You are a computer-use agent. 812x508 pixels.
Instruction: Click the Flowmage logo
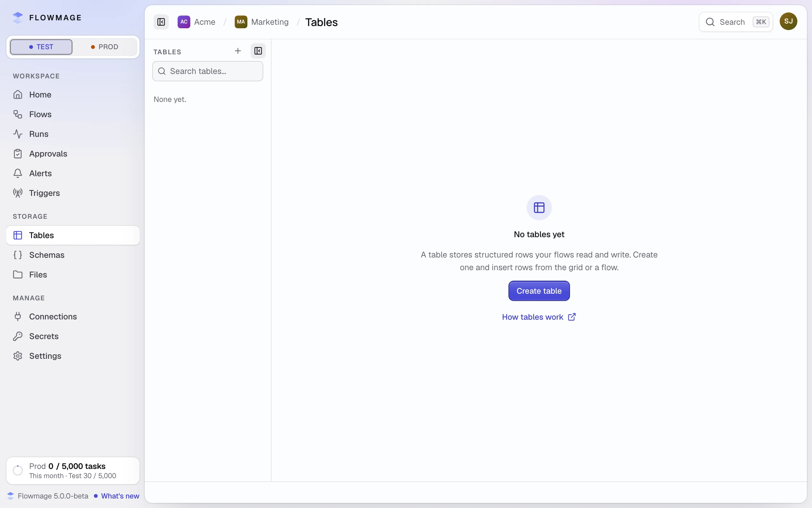[x=47, y=18]
